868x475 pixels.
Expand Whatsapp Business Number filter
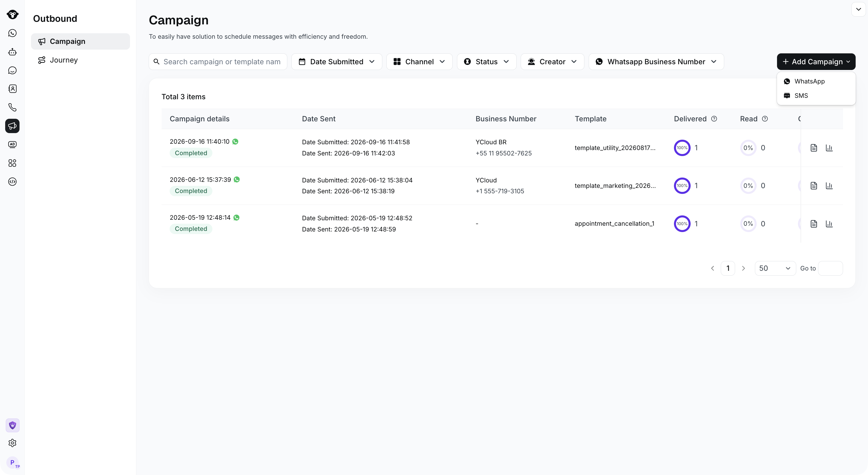coord(656,62)
